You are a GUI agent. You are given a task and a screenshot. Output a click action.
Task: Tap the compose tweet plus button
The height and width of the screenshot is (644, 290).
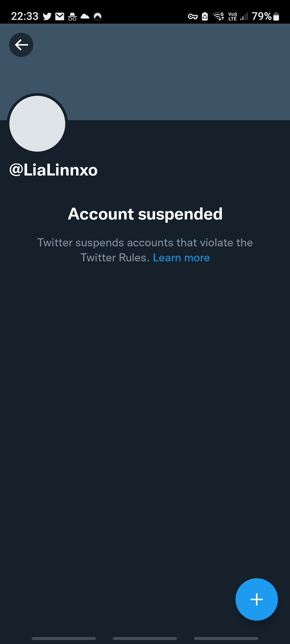pyautogui.click(x=256, y=599)
